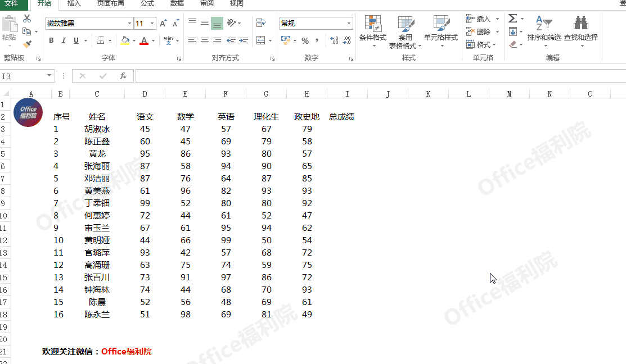The width and height of the screenshot is (626, 364).
Task: Select the name cell 胡淑冰
Action: click(97, 129)
